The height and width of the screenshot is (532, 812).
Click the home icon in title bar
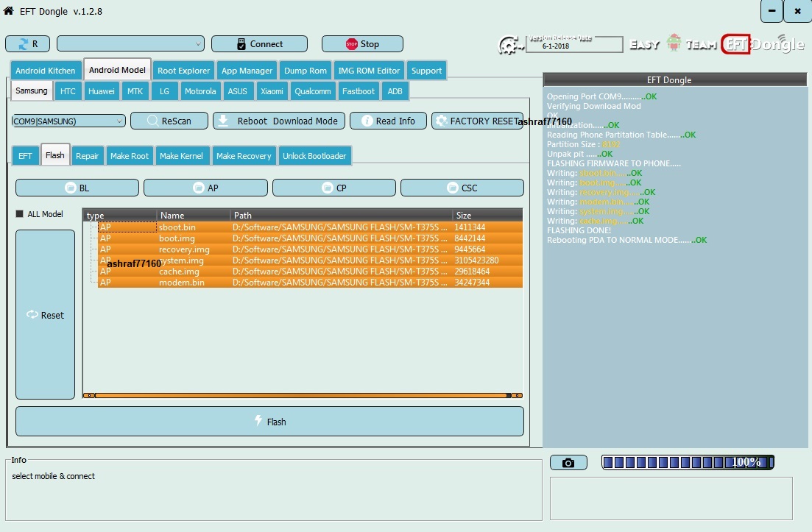pyautogui.click(x=8, y=10)
